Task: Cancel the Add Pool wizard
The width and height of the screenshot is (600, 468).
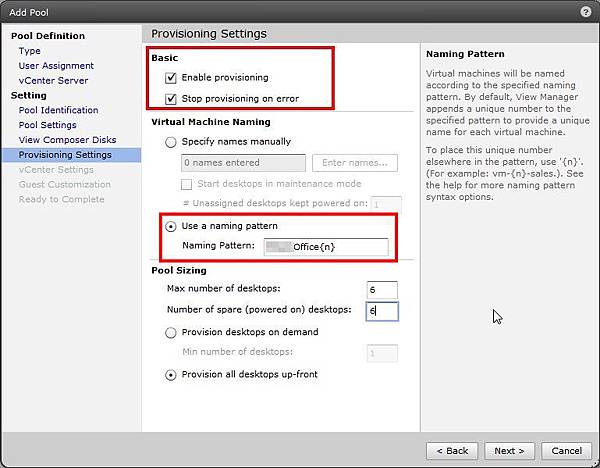Action: pyautogui.click(x=567, y=451)
